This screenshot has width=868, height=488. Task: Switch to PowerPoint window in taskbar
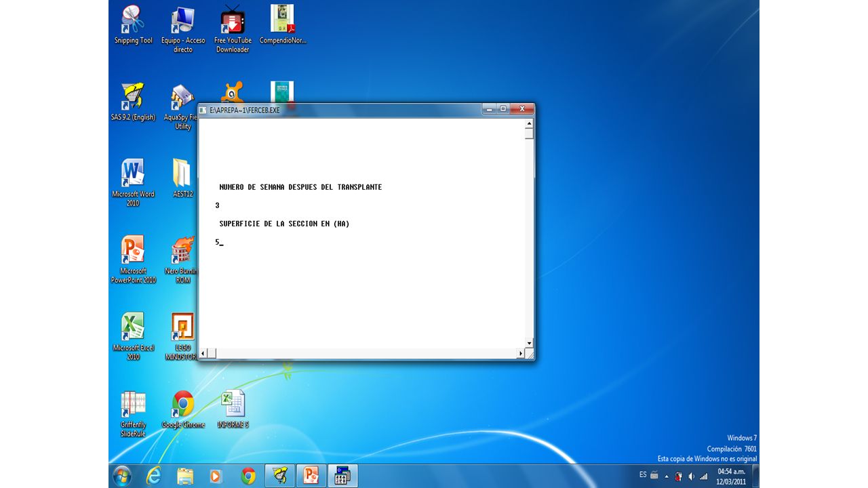pyautogui.click(x=311, y=476)
